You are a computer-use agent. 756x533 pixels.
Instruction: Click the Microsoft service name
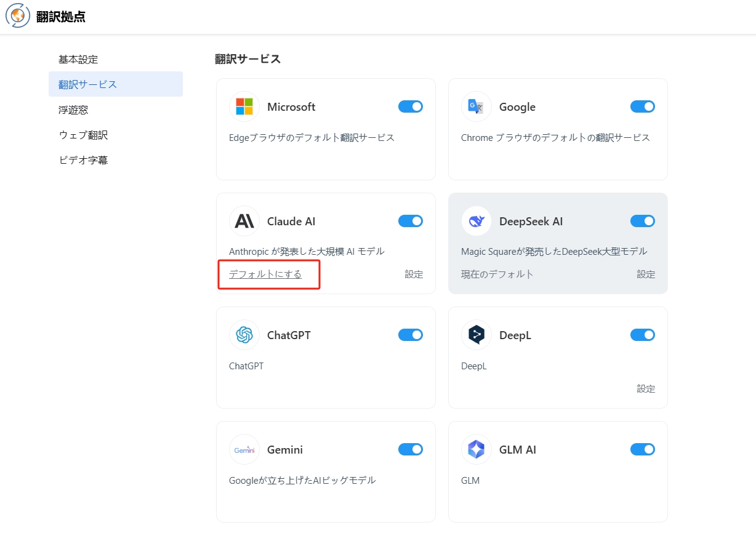(x=291, y=106)
